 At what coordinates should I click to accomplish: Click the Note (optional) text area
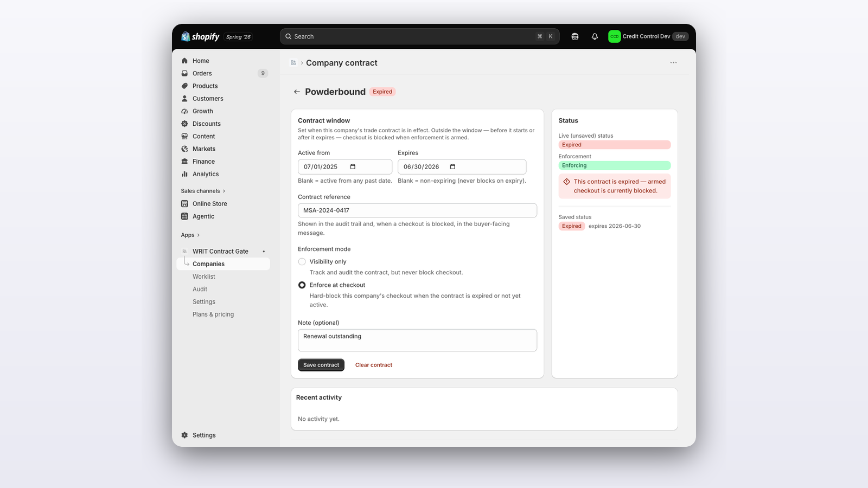417,341
